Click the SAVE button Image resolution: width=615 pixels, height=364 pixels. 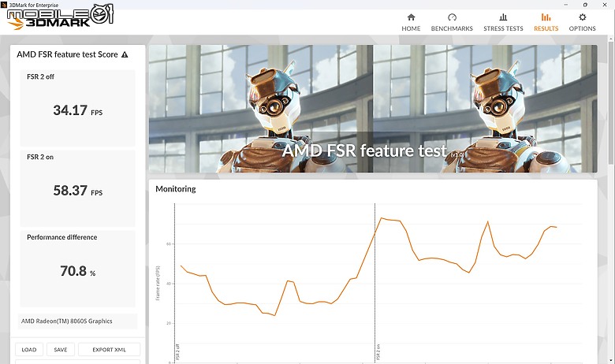(61, 350)
